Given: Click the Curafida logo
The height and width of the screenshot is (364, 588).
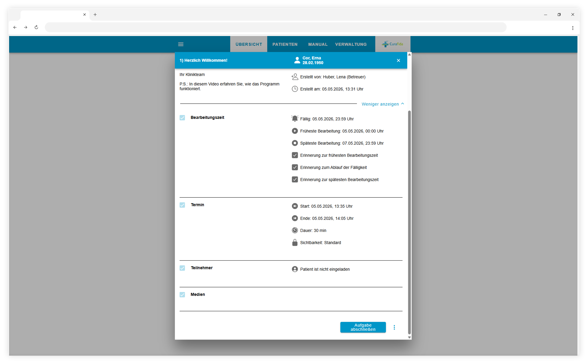Looking at the screenshot, I should [392, 44].
